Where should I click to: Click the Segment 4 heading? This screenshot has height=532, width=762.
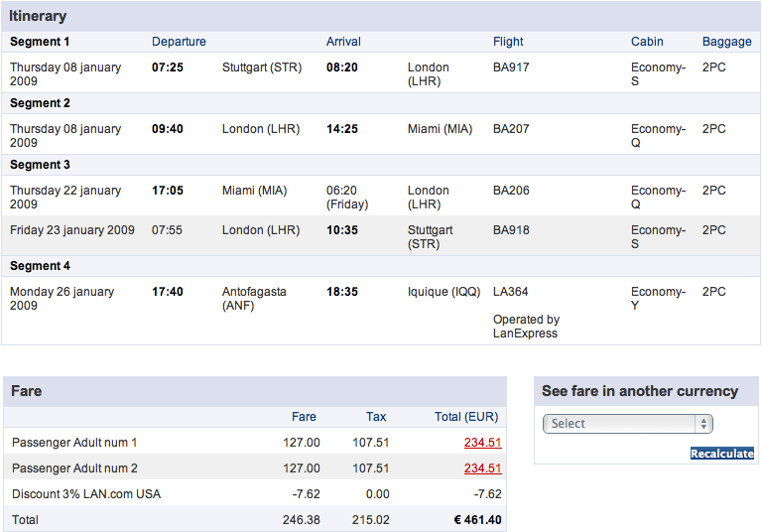click(40, 266)
